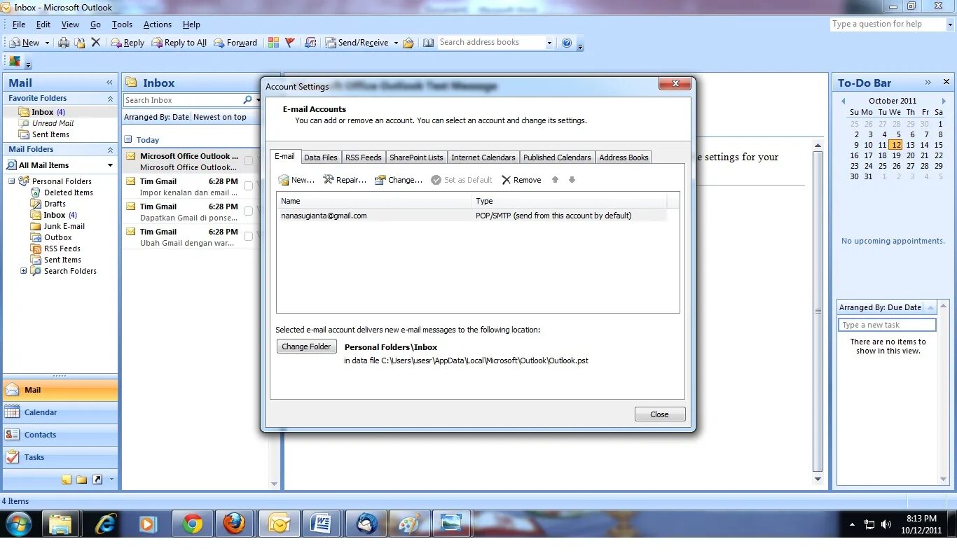Click Repair… in Account Settings
This screenshot has width=957, height=560.
point(345,180)
